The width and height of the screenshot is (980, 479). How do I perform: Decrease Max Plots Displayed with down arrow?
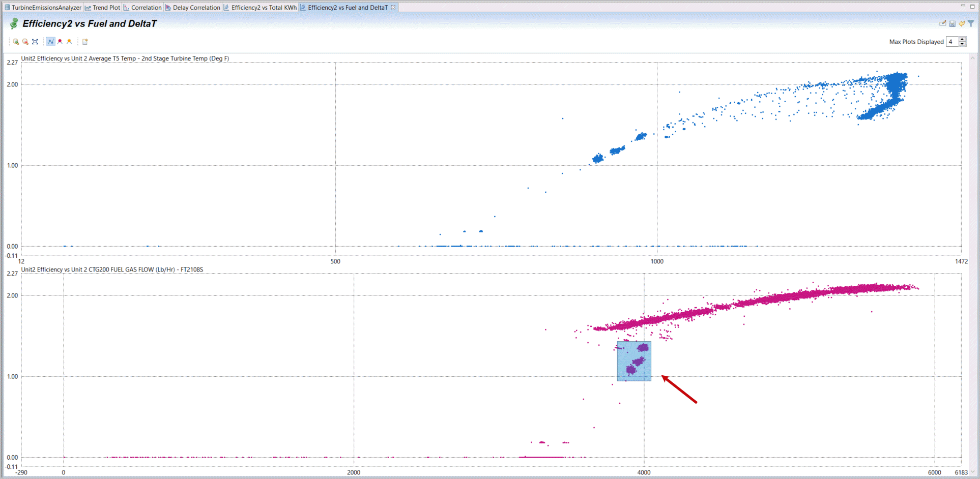[962, 44]
